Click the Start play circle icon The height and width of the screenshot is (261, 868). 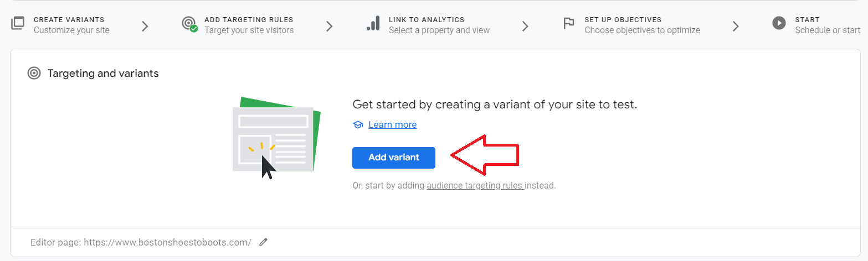click(x=779, y=24)
